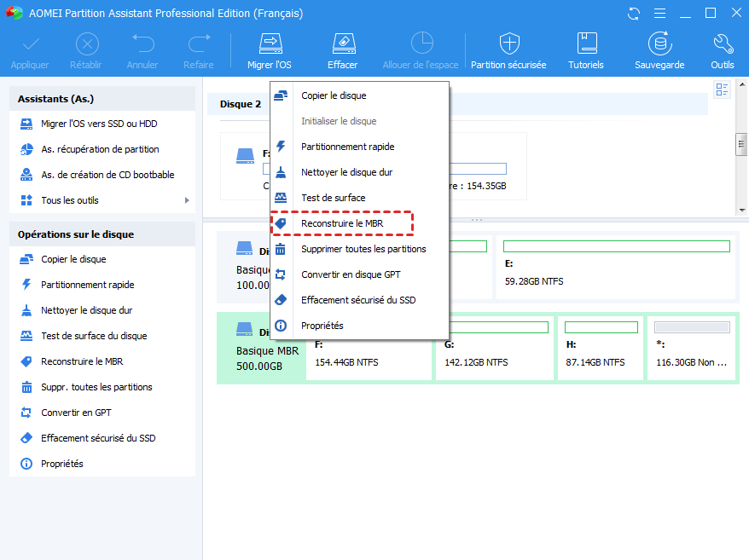Image resolution: width=749 pixels, height=560 pixels.
Task: Click Reconstruire le MBR in sidebar
Action: [x=82, y=361]
